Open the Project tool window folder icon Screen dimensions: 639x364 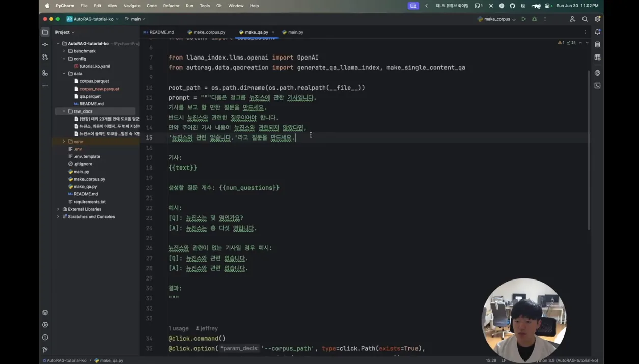[45, 32]
